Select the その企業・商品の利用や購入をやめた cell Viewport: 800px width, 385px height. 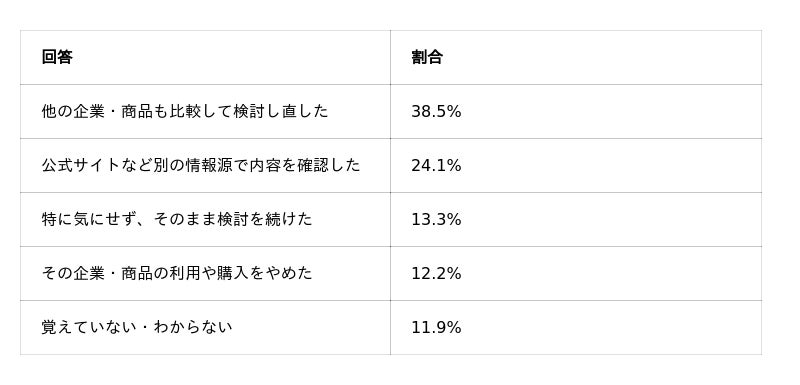click(x=205, y=274)
